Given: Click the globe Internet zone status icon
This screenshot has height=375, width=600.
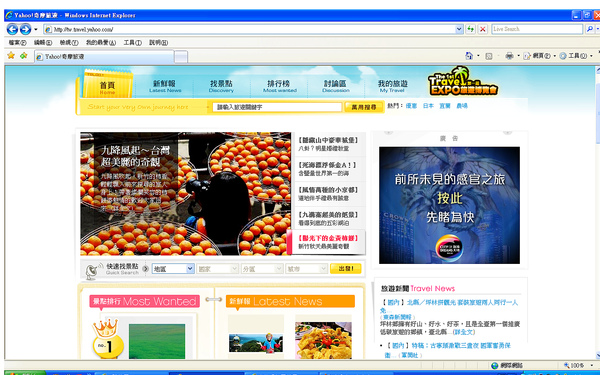Looking at the screenshot, I should coord(494,365).
